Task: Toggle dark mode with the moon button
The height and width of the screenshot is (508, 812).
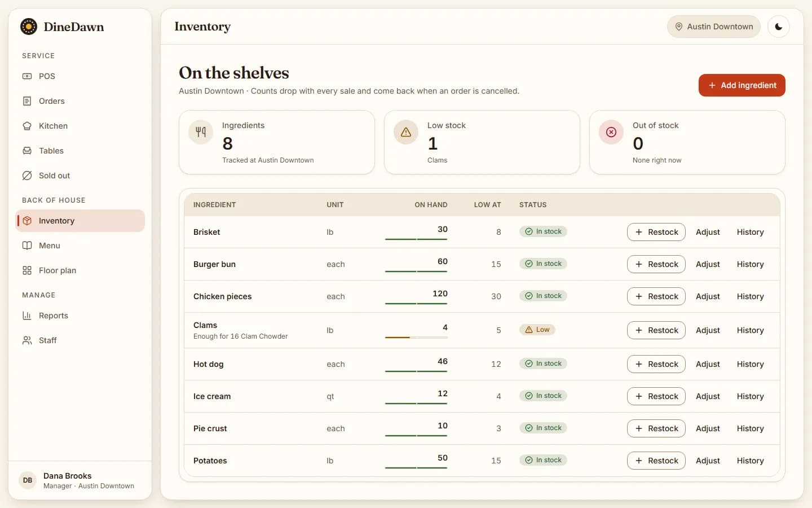Action: [x=779, y=27]
